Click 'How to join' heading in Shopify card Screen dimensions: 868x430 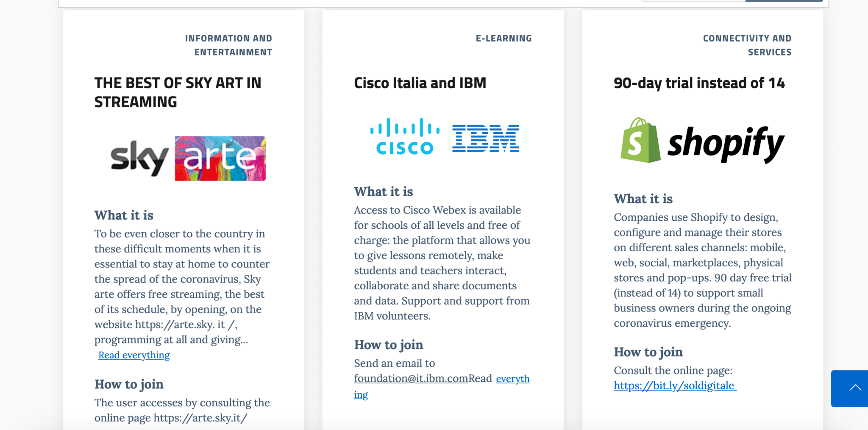point(648,352)
